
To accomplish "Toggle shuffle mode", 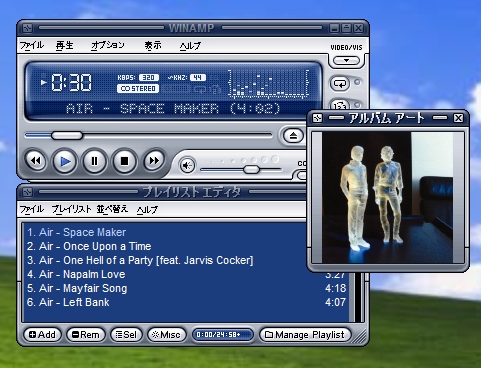I will 340,106.
